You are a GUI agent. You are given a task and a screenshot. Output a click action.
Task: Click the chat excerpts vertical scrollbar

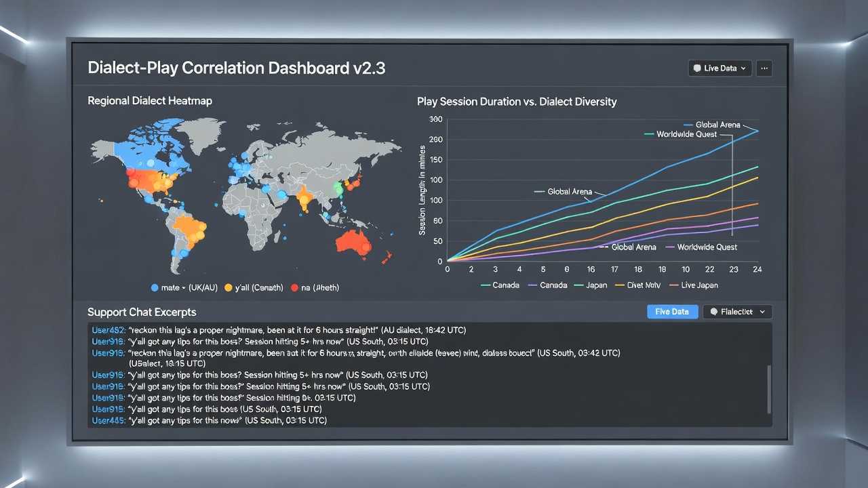click(769, 389)
